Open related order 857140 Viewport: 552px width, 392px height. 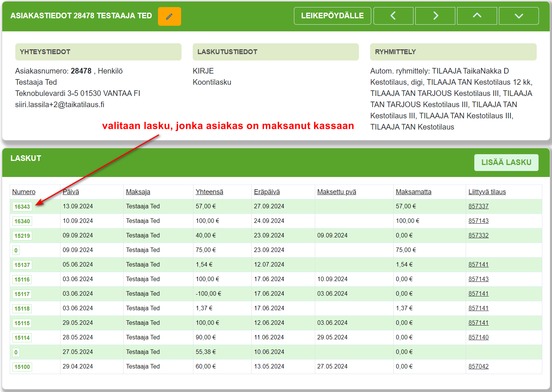tap(478, 337)
